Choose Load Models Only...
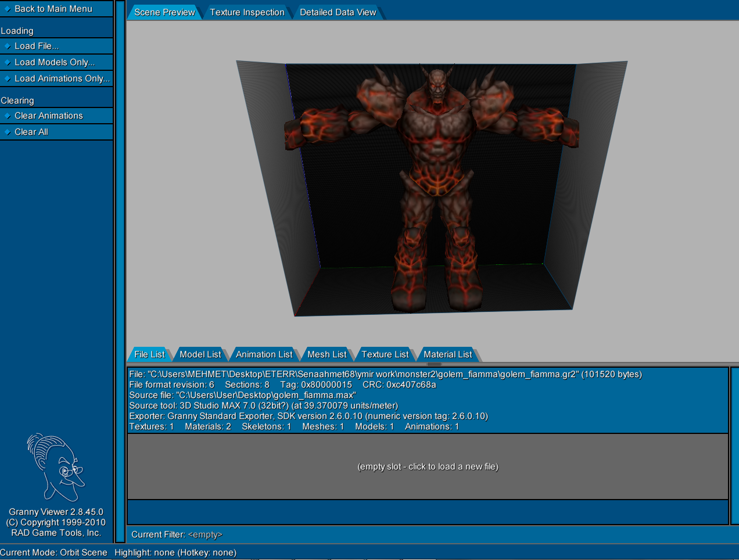Image resolution: width=739 pixels, height=560 pixels. 56,62
